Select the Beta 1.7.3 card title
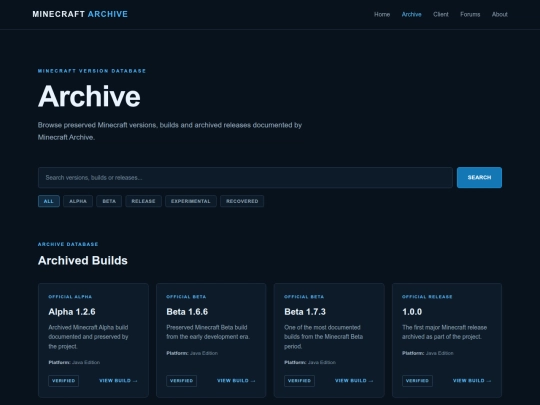The width and height of the screenshot is (540, 405). click(x=305, y=312)
